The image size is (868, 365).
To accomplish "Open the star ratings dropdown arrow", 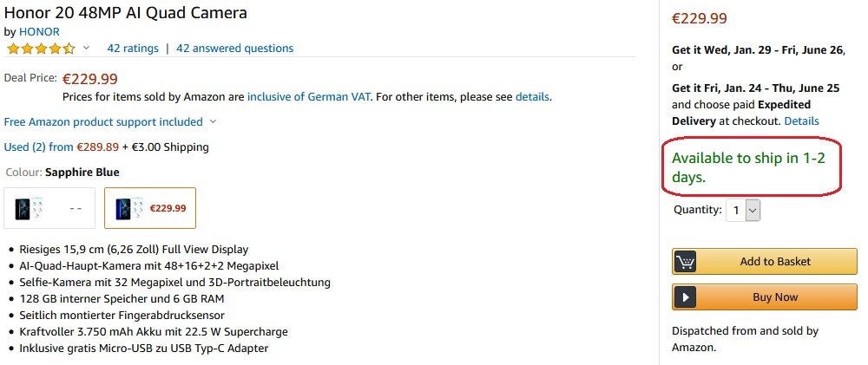I will pyautogui.click(x=86, y=49).
